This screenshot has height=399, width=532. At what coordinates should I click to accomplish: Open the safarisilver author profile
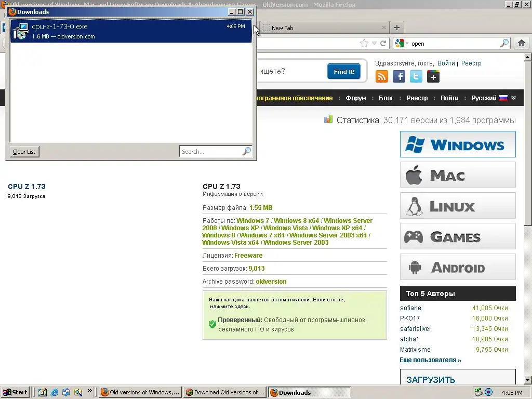(x=416, y=329)
